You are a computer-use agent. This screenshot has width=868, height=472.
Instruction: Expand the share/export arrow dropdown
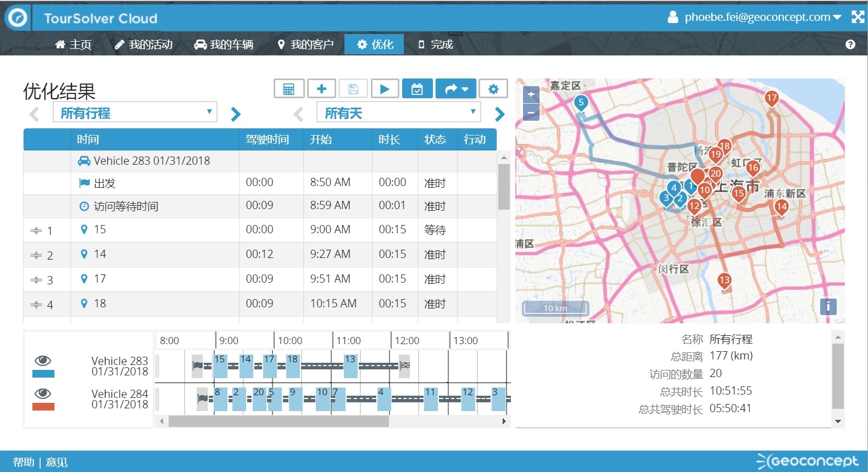pyautogui.click(x=456, y=89)
